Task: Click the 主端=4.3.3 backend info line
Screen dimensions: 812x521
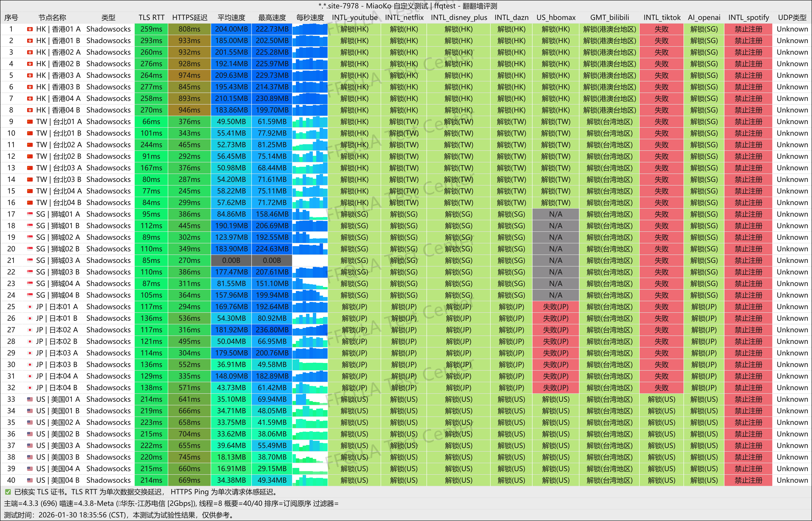Action: [x=171, y=504]
